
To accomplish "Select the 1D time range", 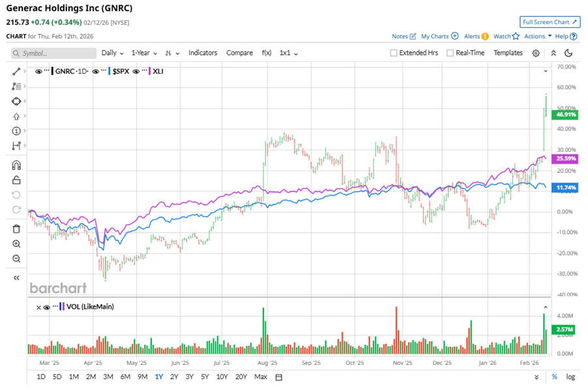I will coord(41,377).
